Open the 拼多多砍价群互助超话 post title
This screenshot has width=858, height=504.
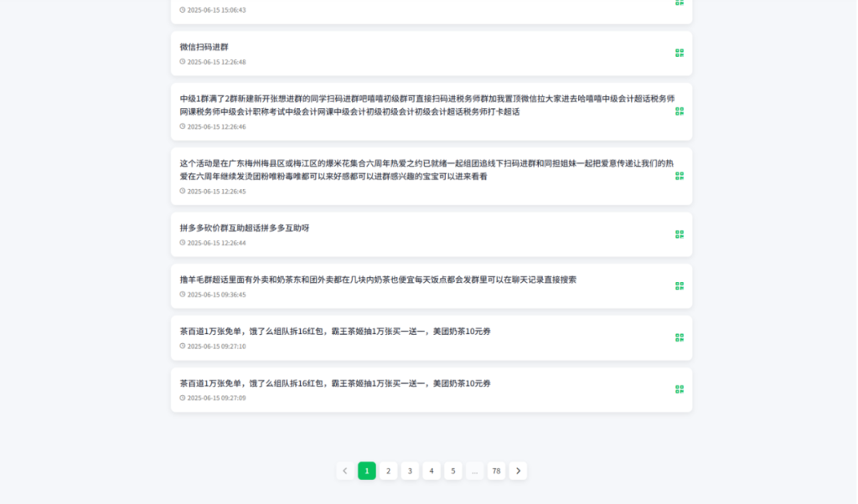[x=245, y=228]
